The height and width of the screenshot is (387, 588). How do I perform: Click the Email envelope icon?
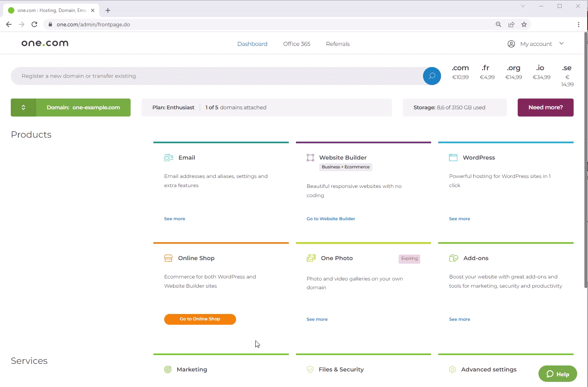(169, 158)
